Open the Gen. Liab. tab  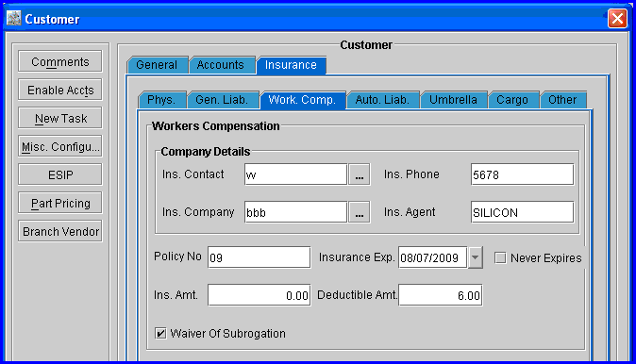coord(223,100)
